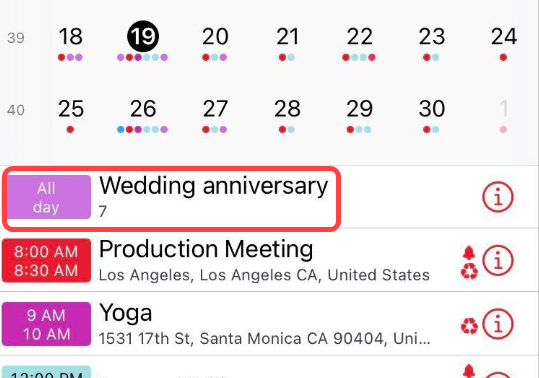The width and height of the screenshot is (539, 378).
Task: Select date 26 in the calendar
Action: coord(143,109)
